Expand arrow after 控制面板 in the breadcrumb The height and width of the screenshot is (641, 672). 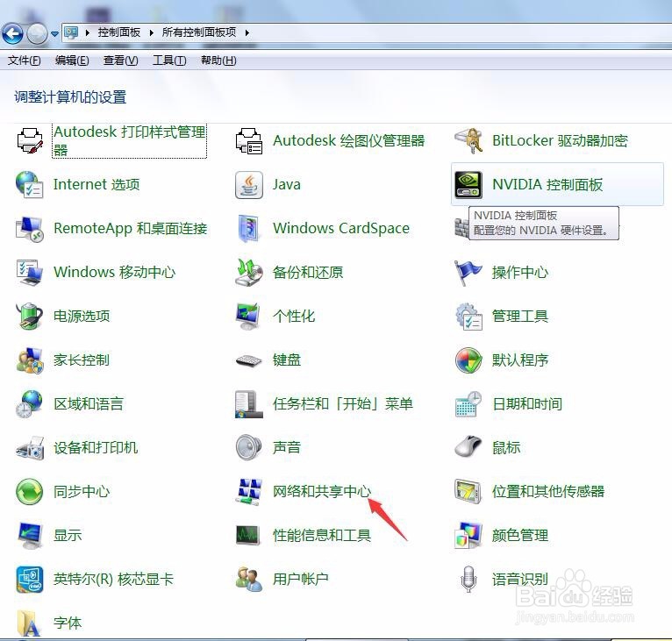point(151,32)
